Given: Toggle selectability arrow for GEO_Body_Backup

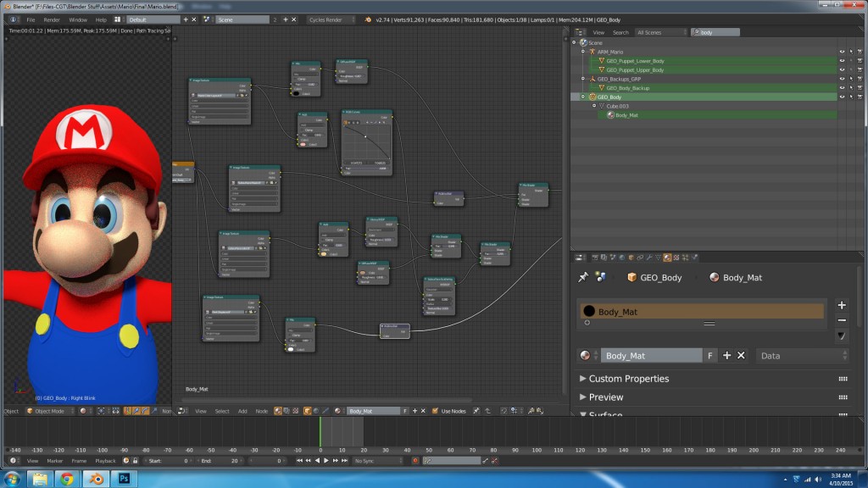Looking at the screenshot, I should click(x=851, y=87).
